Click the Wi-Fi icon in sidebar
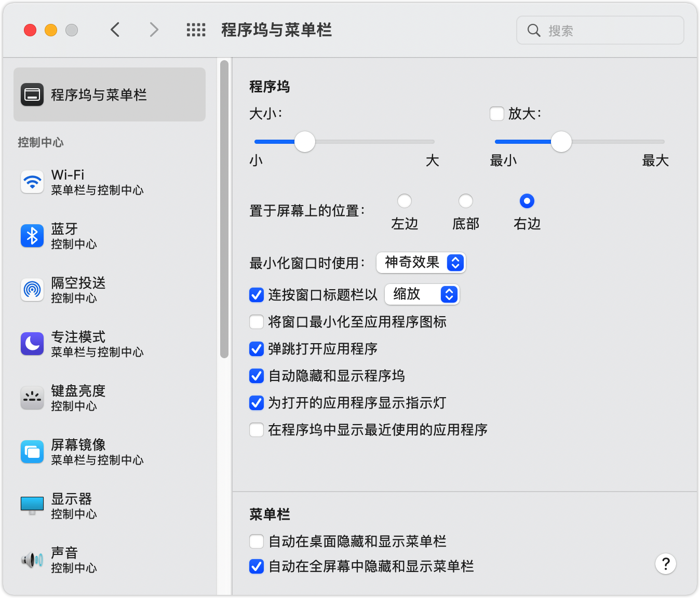Screen dimensions: 700x598 (x=32, y=182)
